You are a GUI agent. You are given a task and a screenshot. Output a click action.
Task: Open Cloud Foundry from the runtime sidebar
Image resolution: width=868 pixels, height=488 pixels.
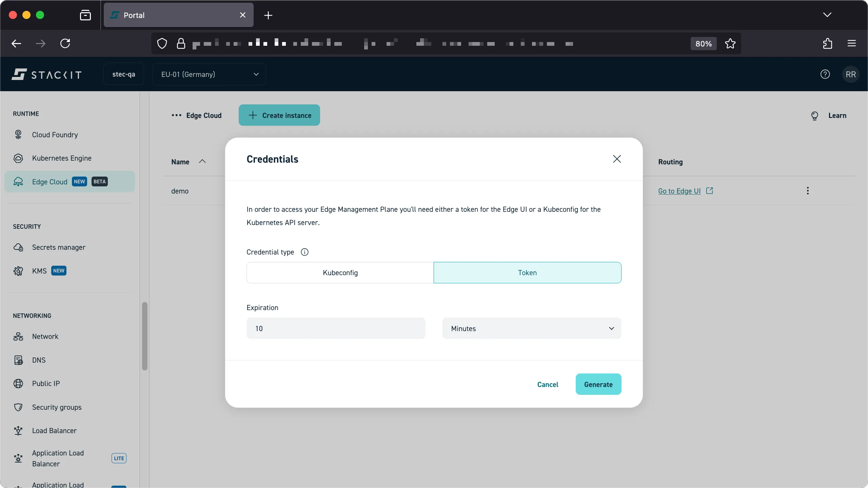tap(55, 135)
